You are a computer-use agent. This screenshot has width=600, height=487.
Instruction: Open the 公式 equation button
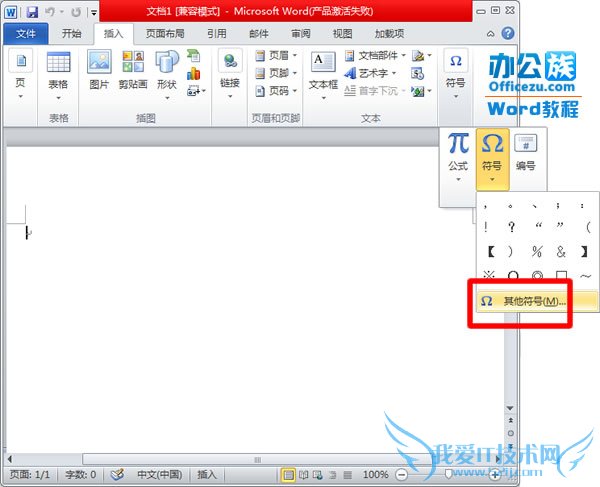(458, 157)
